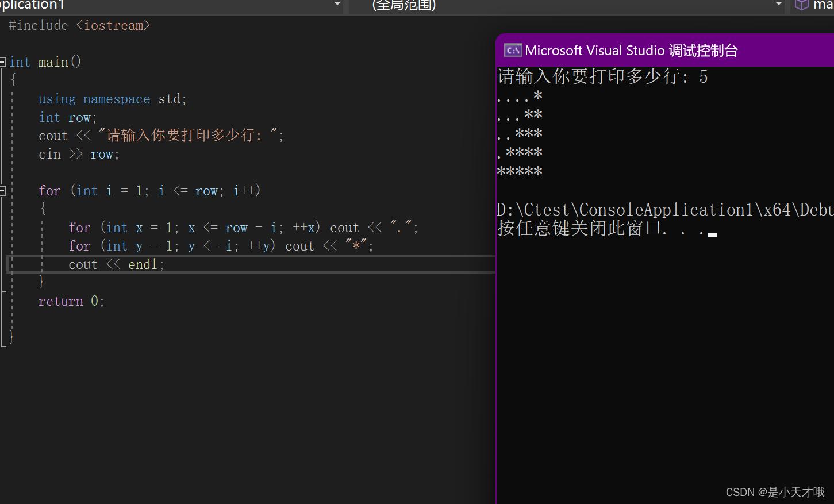Click the blinking cursor block in the console

pyautogui.click(x=712, y=234)
